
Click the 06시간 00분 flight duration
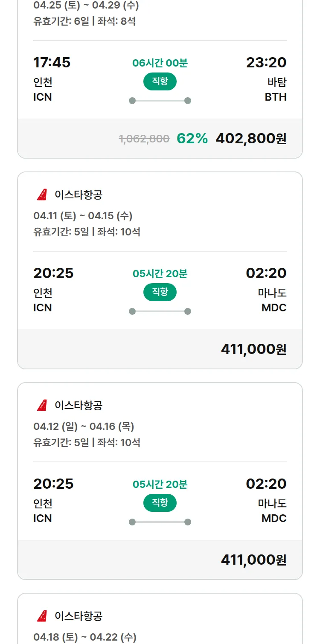coord(160,63)
